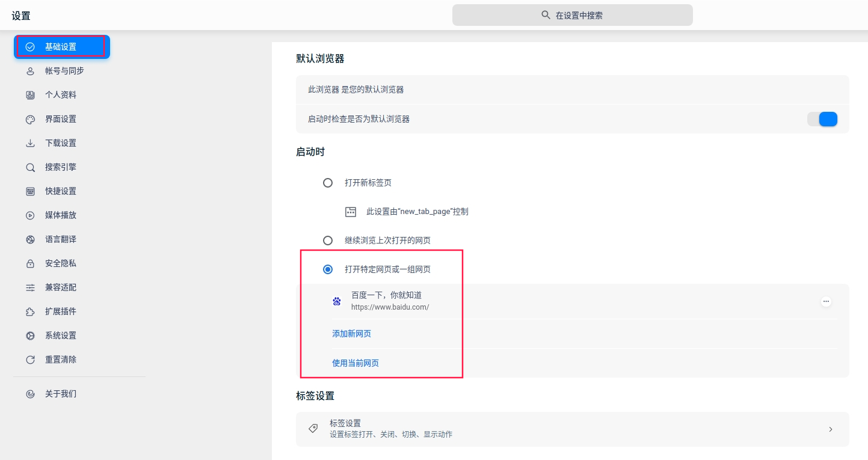This screenshot has width=868, height=460.
Task: Click the 语言翻译 globe icon
Action: coord(30,239)
